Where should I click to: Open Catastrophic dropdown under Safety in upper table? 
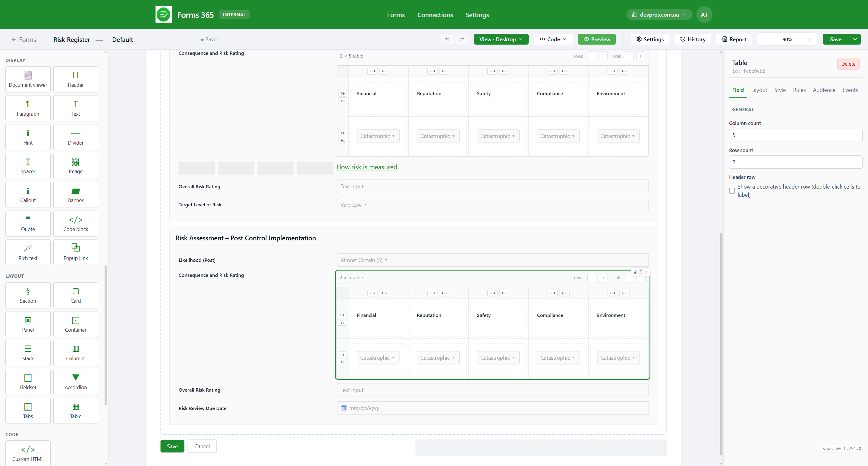click(498, 136)
